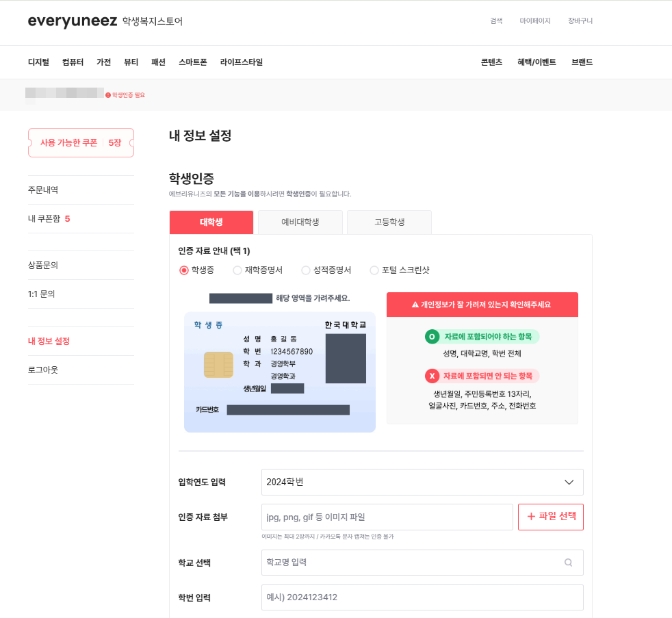This screenshot has width=672, height=618.
Task: Open the 패션 category menu
Action: pos(158,62)
